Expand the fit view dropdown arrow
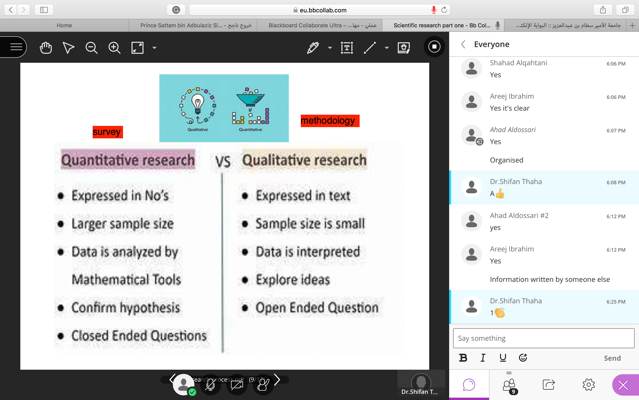 coord(154,48)
